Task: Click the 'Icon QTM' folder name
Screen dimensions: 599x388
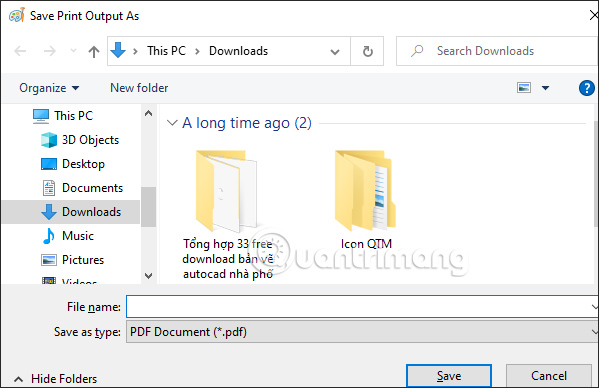Action: (366, 244)
